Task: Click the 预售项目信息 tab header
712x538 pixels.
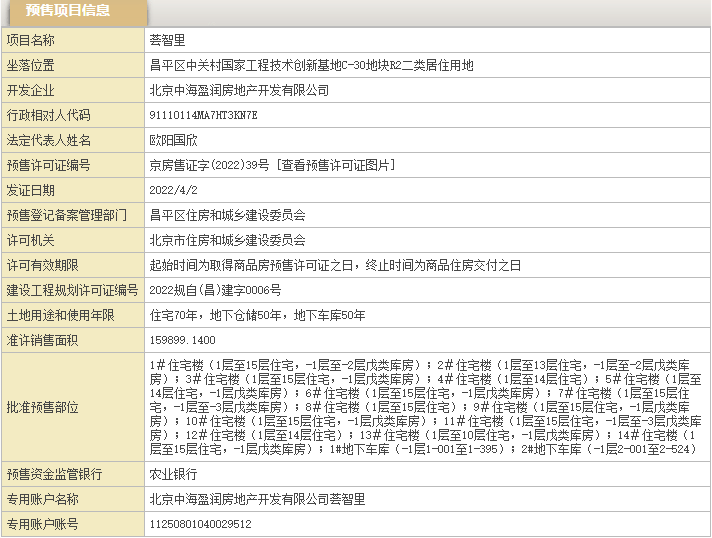Action: (68, 12)
